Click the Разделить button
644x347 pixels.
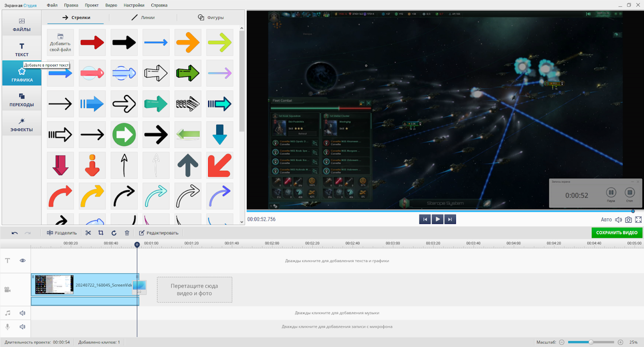tap(62, 233)
